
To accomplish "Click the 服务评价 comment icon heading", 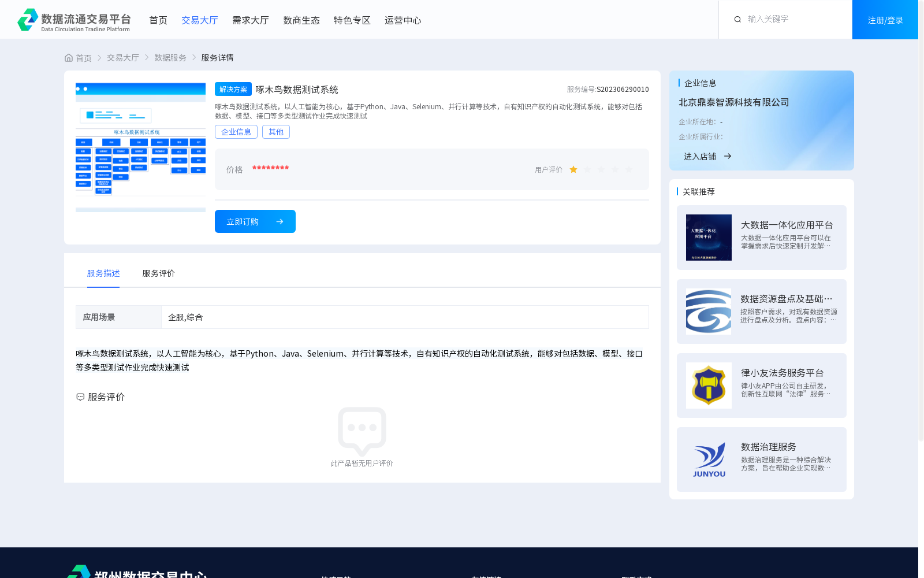I will pyautogui.click(x=80, y=397).
